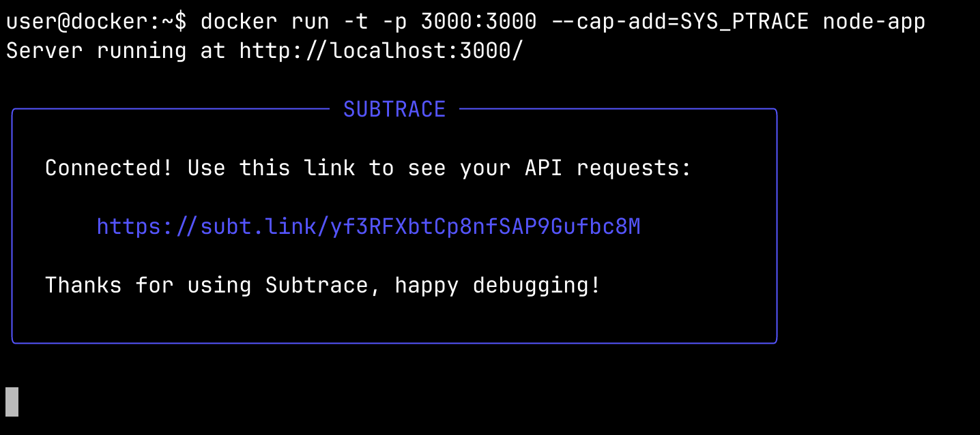Click the node-app image name

[x=874, y=22]
